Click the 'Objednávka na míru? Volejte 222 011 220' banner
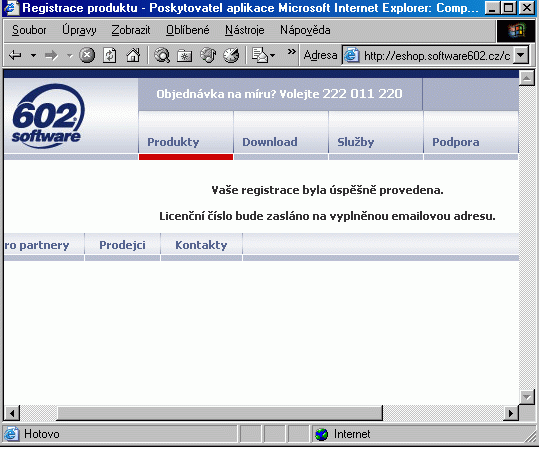539x449 pixels. [279, 94]
